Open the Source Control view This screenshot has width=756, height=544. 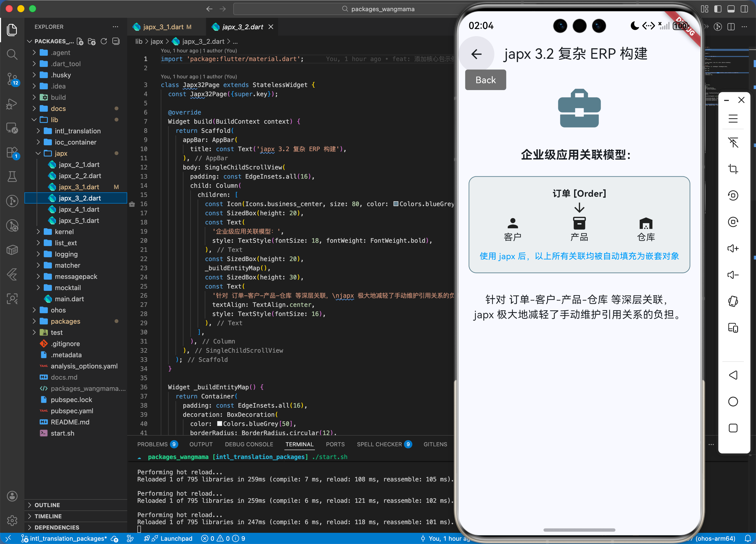coord(12,79)
